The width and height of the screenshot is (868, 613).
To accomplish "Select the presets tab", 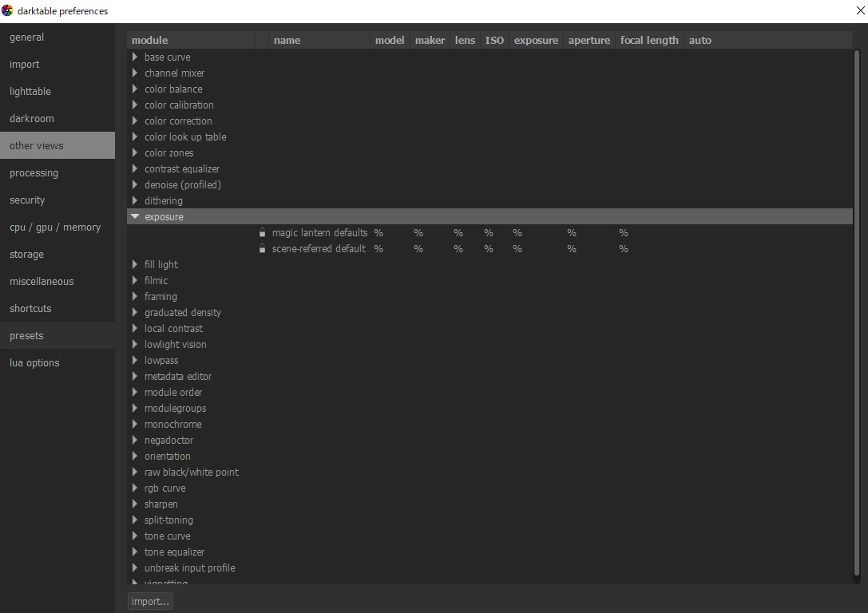I will 57,335.
